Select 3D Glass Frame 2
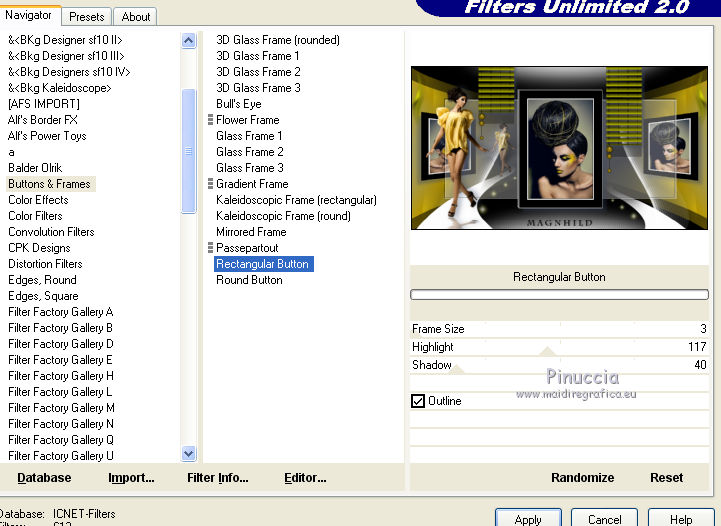 point(258,72)
